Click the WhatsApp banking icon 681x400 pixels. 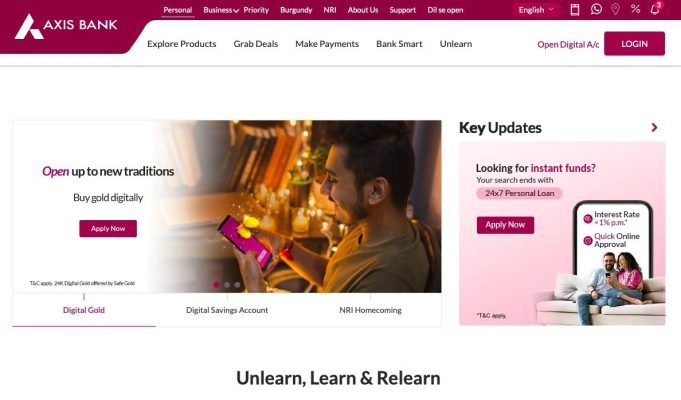(x=596, y=9)
